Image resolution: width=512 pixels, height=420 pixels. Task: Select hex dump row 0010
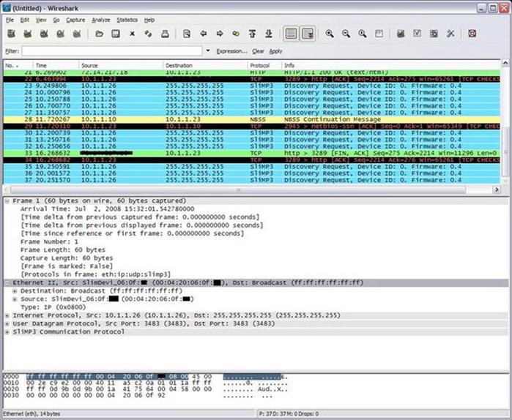[146, 383]
